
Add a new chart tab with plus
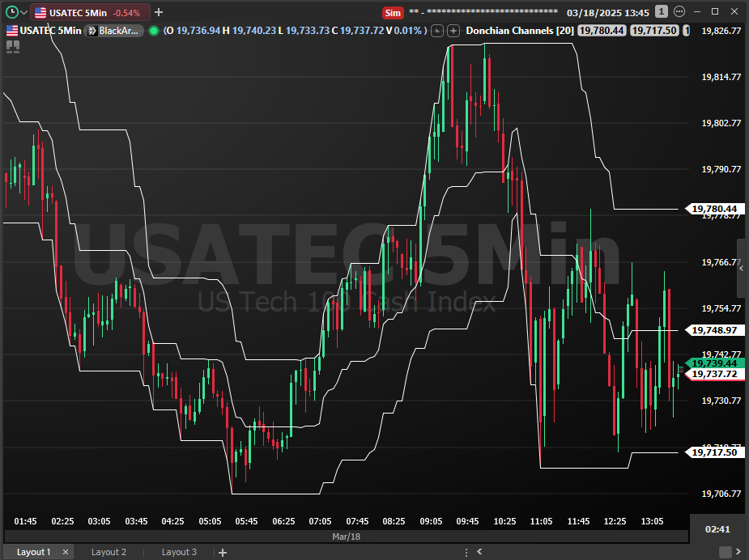(x=159, y=12)
